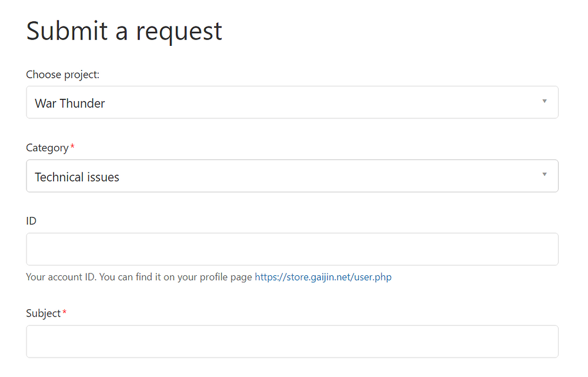This screenshot has width=588, height=377.
Task: Click the ID field label
Action: [31, 221]
